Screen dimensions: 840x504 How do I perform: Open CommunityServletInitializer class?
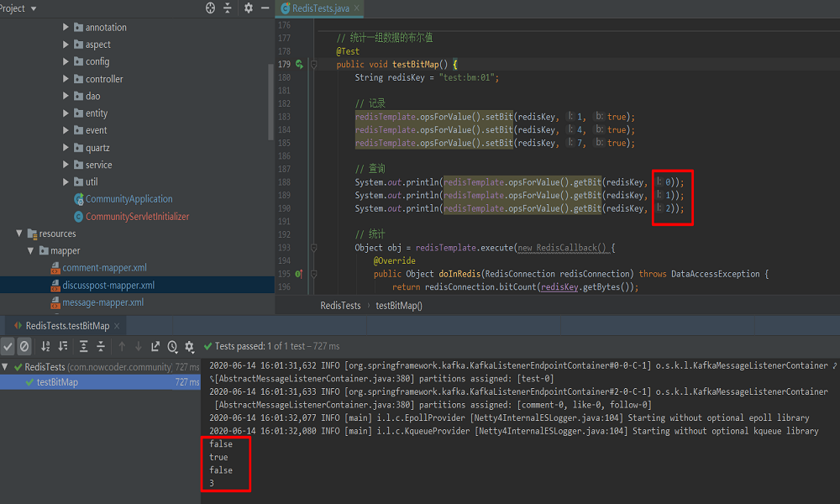[x=137, y=217]
